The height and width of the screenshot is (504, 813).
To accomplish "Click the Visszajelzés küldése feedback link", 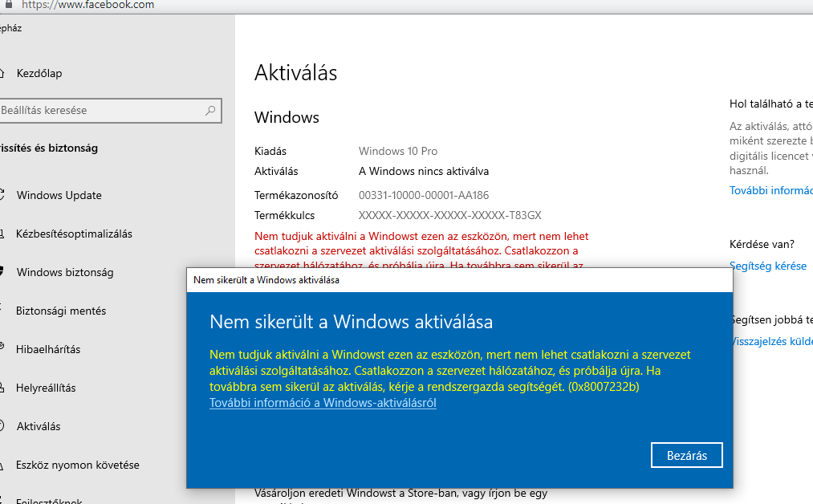I will coord(771,341).
